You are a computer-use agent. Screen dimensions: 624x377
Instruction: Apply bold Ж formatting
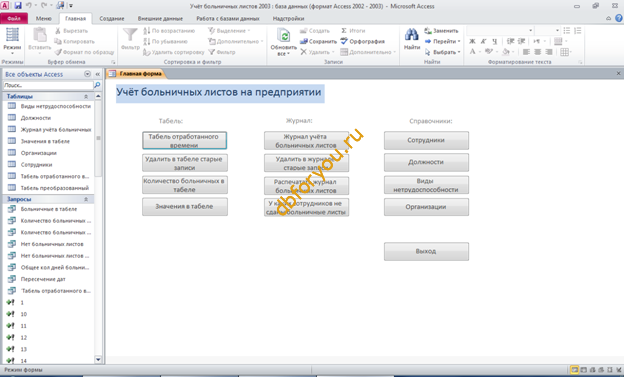472,41
